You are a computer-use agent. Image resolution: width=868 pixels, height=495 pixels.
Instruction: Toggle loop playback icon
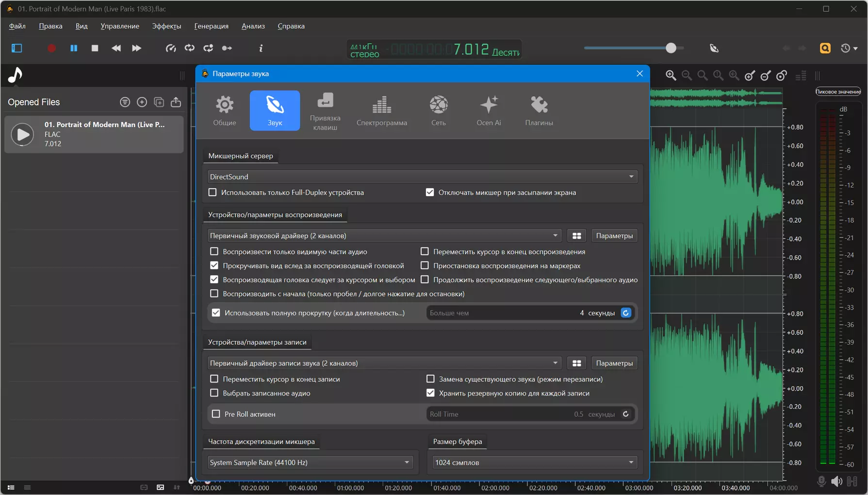click(x=189, y=48)
